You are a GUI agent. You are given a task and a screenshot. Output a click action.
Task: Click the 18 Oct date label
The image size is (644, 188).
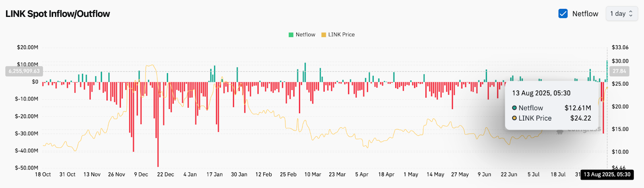[43, 174]
